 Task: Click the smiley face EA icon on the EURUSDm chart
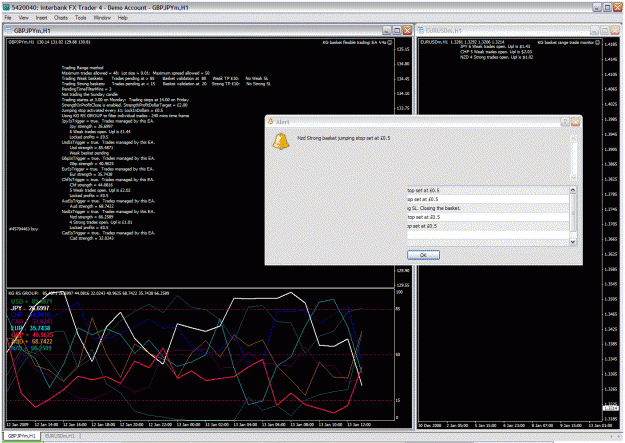coord(597,42)
